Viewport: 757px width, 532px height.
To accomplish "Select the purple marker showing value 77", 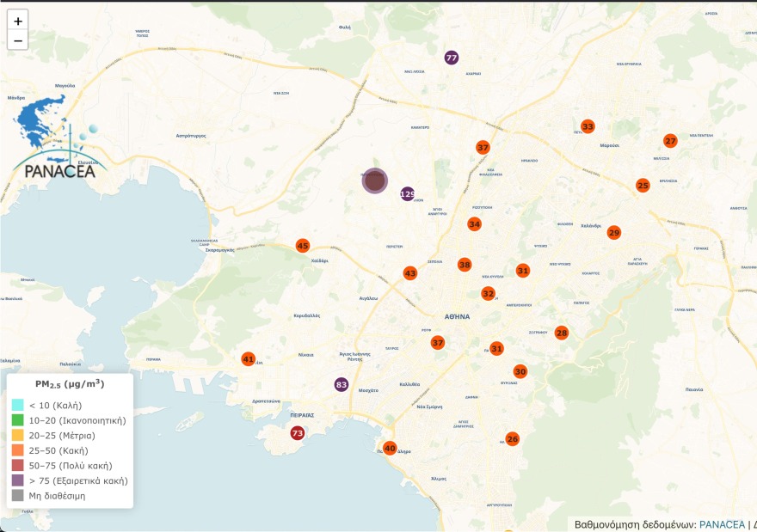I will pyautogui.click(x=451, y=58).
